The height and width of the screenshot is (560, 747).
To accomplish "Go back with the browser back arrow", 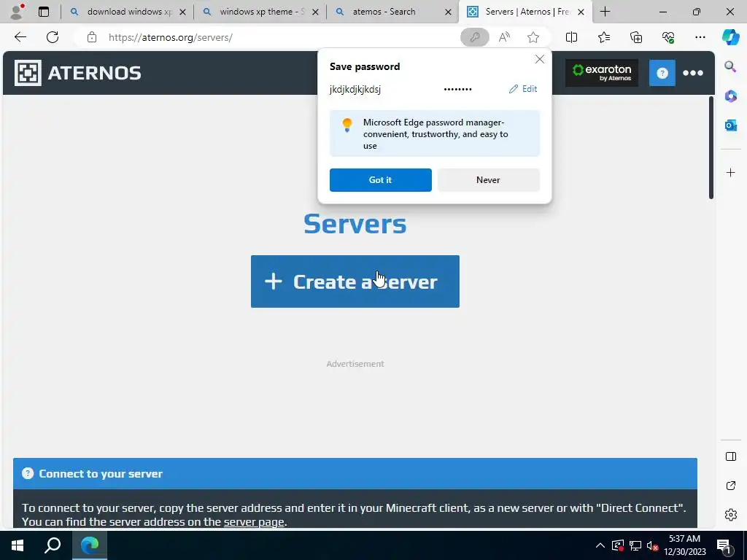I will point(20,37).
